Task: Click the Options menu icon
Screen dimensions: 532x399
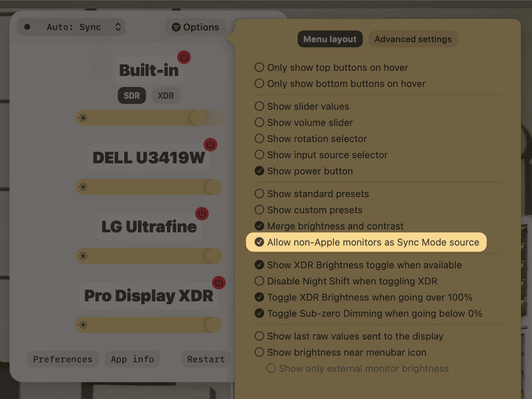Action: (176, 27)
